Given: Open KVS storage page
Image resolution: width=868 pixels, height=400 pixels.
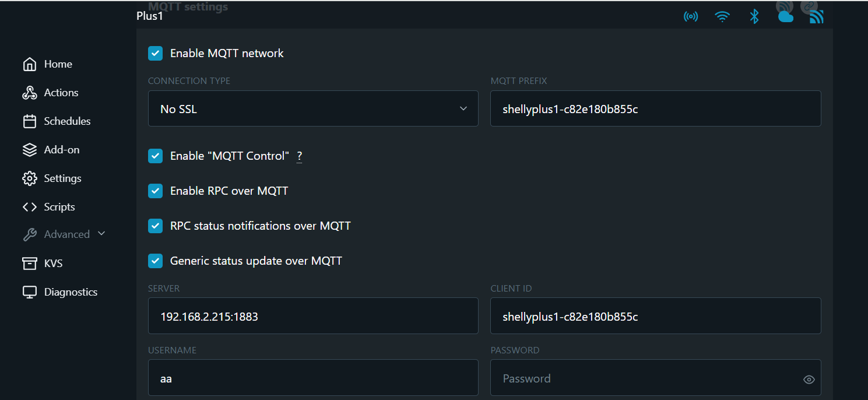Looking at the screenshot, I should (x=42, y=264).
